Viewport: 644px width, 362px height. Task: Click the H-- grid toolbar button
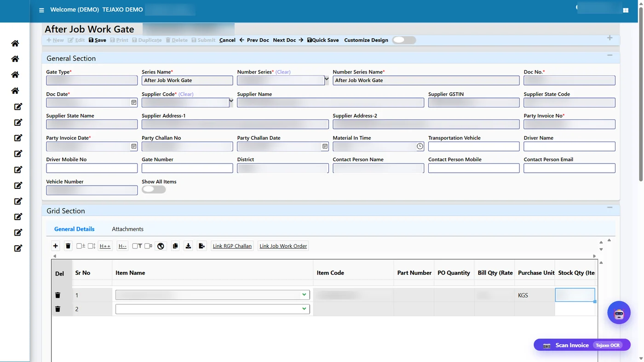pos(122,246)
